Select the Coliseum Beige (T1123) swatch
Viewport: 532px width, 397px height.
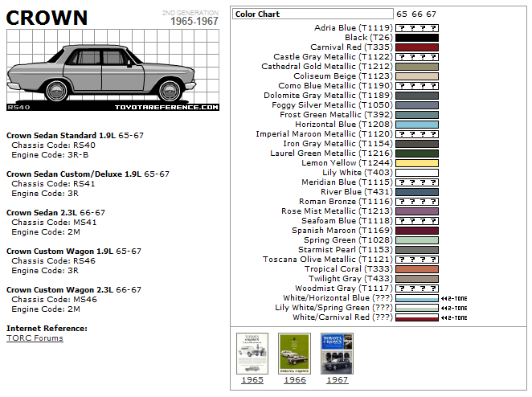[x=417, y=76]
